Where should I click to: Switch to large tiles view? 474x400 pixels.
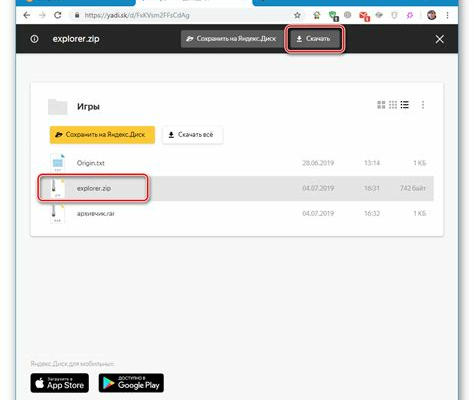pos(381,105)
